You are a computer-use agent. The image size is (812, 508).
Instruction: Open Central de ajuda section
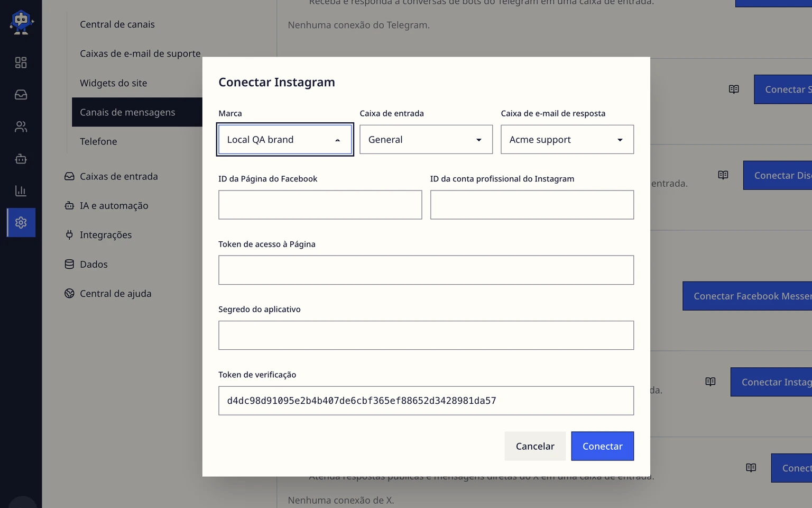tap(108, 294)
